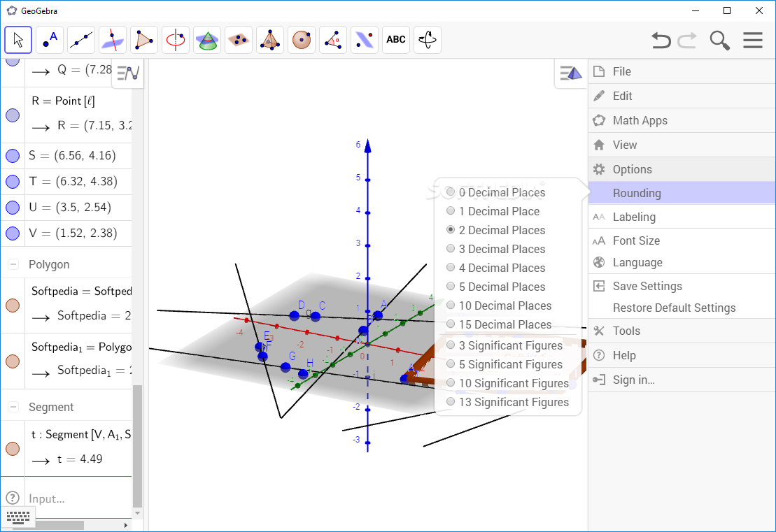Click the algebra Input field
This screenshot has height=532, width=776.
(x=79, y=498)
